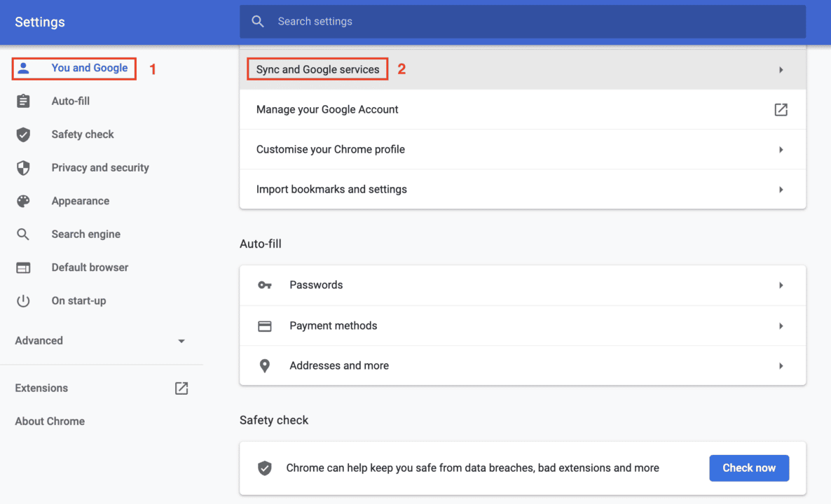Select Search engine in sidebar
The width and height of the screenshot is (831, 504).
(86, 234)
